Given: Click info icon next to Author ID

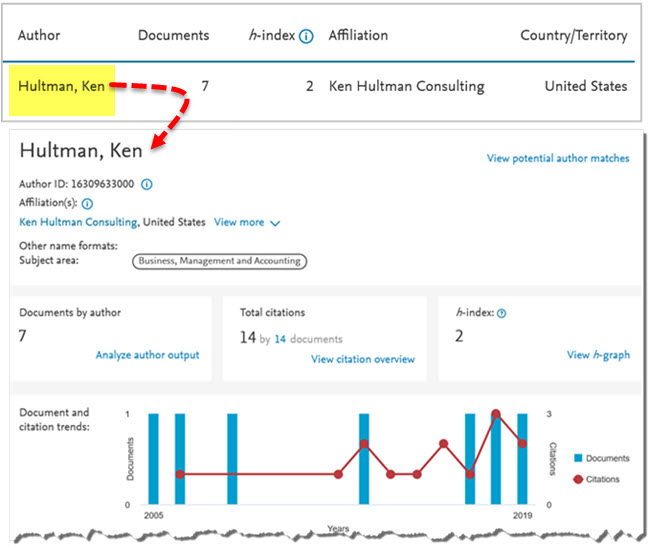Looking at the screenshot, I should pos(147,184).
